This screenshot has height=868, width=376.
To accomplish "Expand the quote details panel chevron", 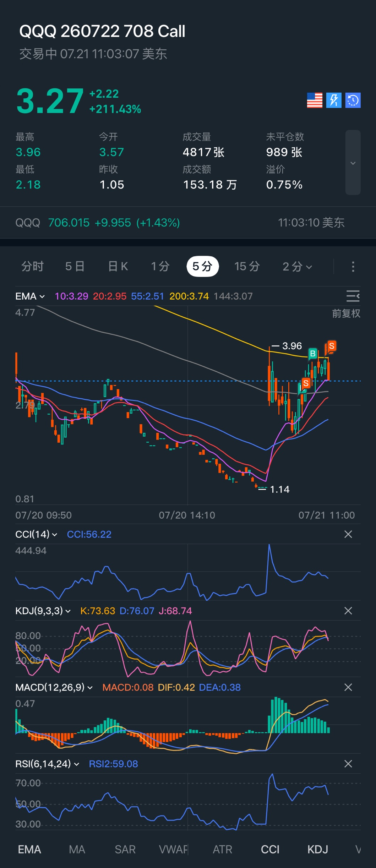I will click(x=353, y=163).
